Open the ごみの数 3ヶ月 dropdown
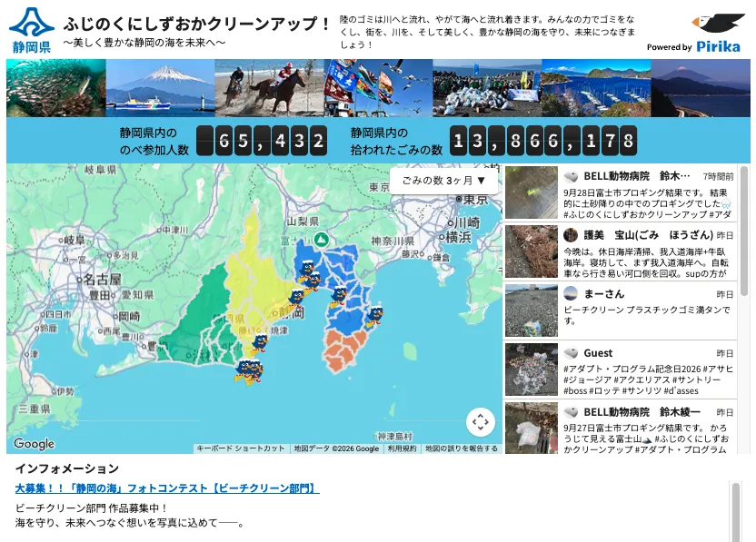 tap(443, 181)
